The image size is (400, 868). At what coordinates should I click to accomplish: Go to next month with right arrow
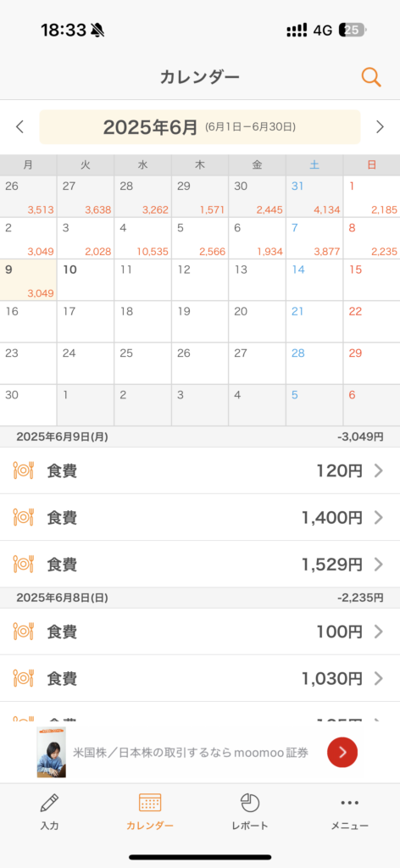[380, 127]
